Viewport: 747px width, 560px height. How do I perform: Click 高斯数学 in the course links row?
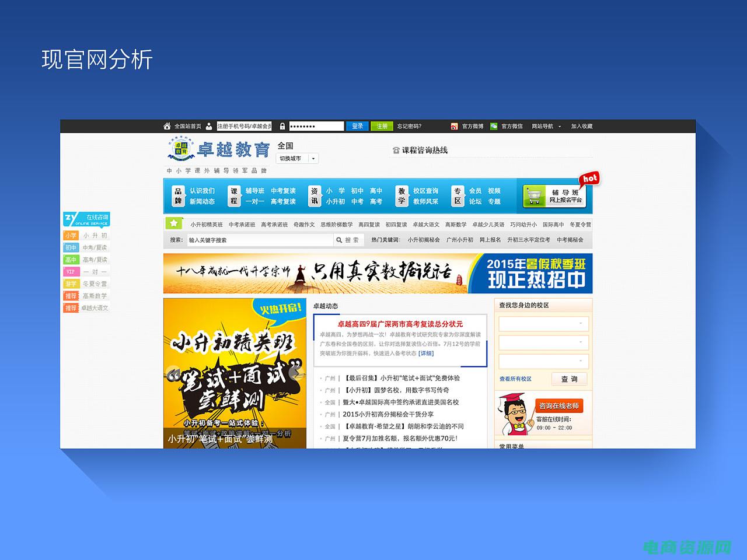click(456, 225)
